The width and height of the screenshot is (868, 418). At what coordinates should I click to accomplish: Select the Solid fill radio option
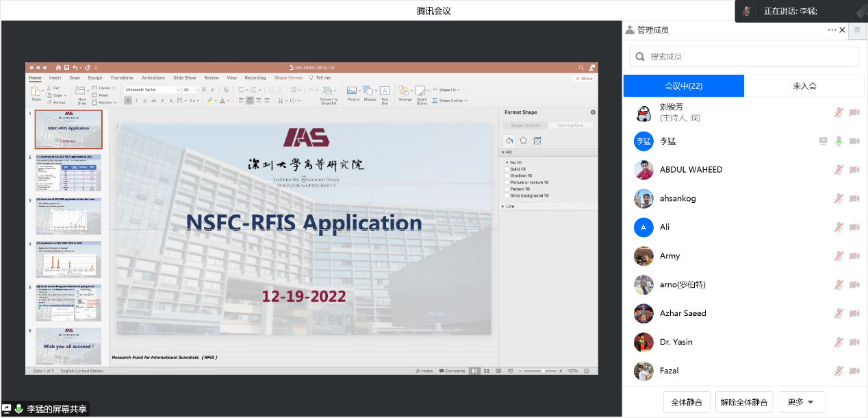507,169
